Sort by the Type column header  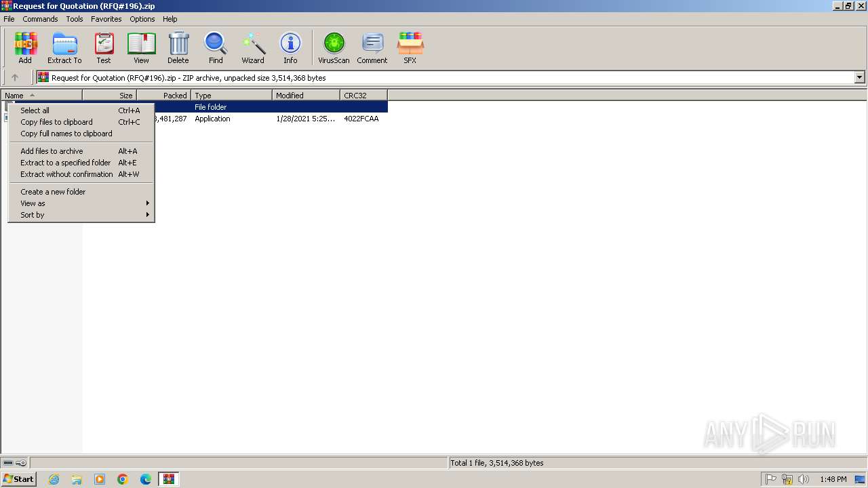click(x=232, y=96)
